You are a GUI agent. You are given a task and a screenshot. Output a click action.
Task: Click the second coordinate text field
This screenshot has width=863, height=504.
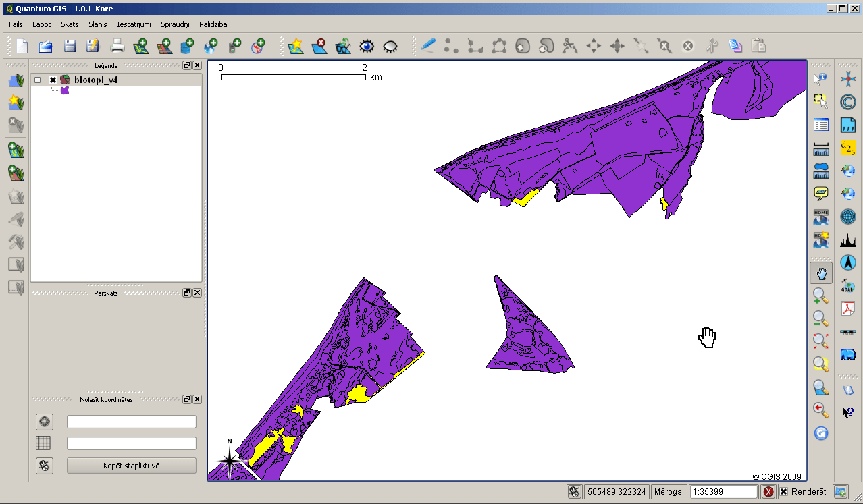point(132,443)
